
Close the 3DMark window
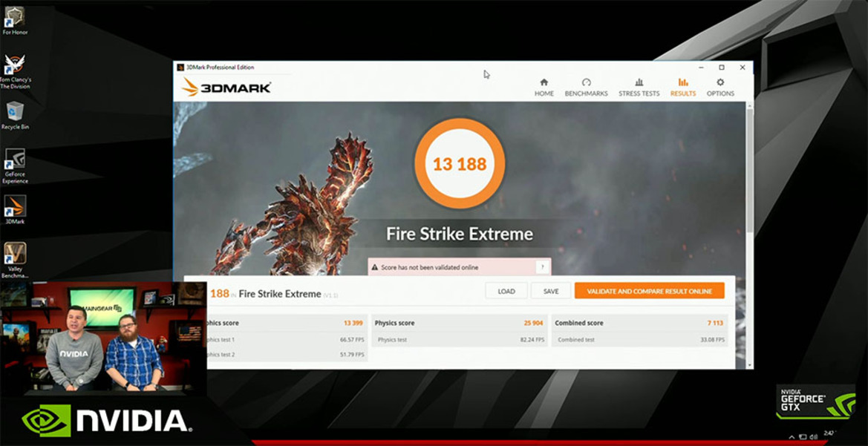pyautogui.click(x=743, y=68)
